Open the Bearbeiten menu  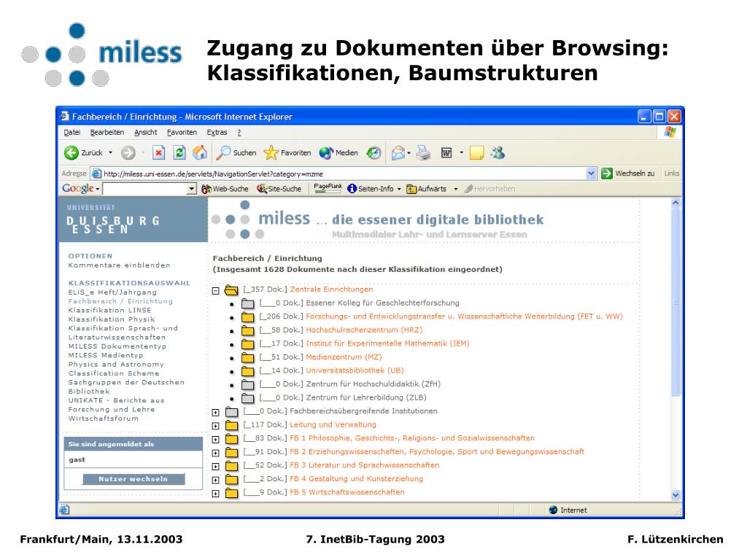click(x=107, y=133)
